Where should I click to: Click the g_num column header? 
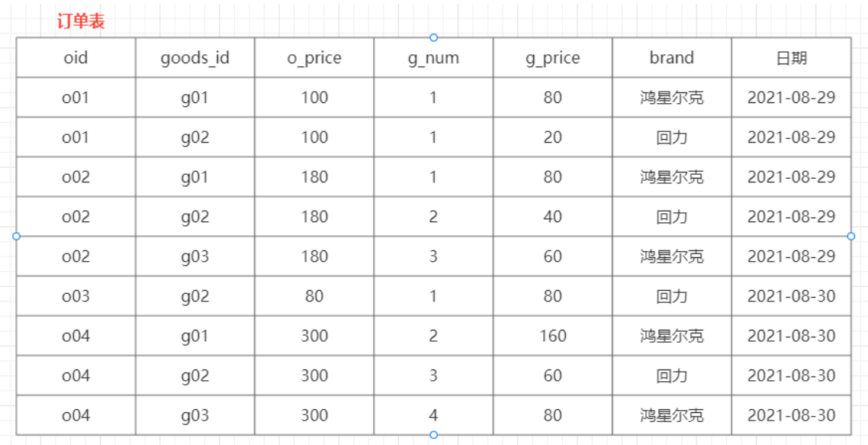click(433, 58)
